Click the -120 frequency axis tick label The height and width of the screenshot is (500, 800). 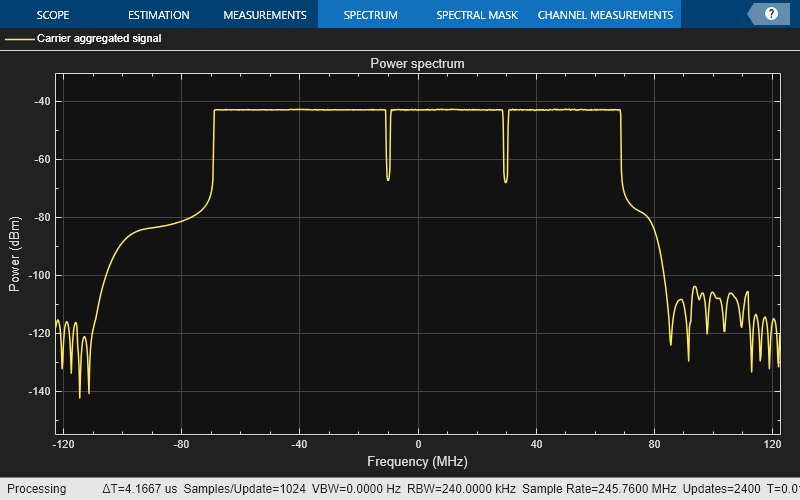pyautogui.click(x=63, y=444)
